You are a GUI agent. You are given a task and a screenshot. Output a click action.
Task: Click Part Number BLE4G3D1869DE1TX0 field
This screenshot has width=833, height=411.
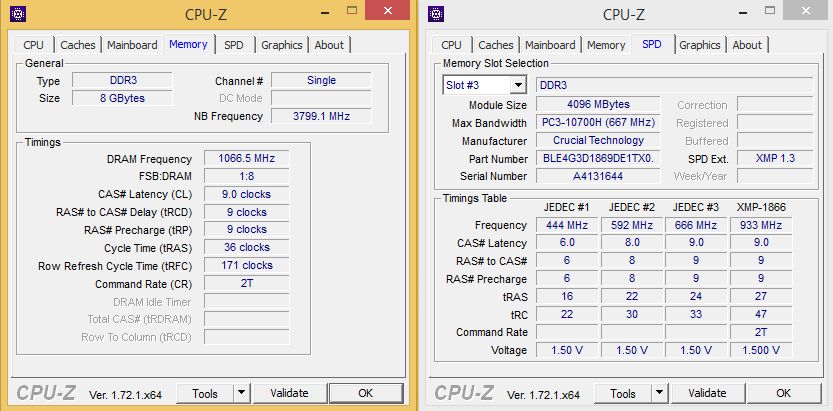598,158
